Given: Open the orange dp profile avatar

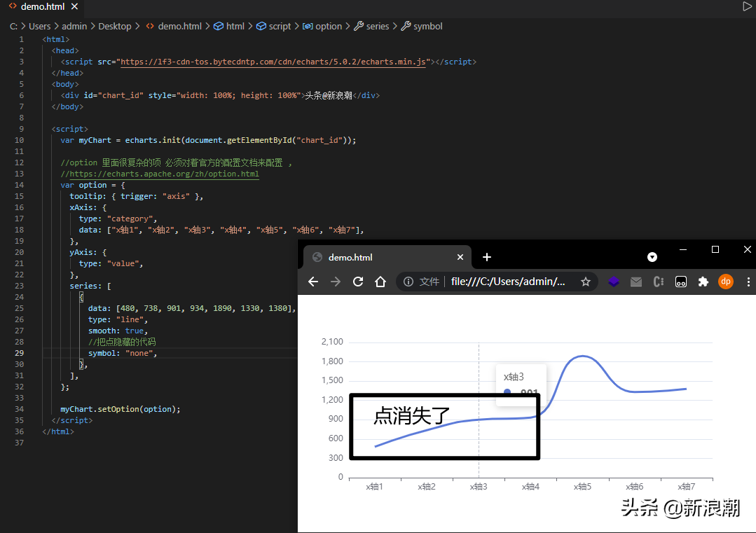Looking at the screenshot, I should (x=726, y=282).
